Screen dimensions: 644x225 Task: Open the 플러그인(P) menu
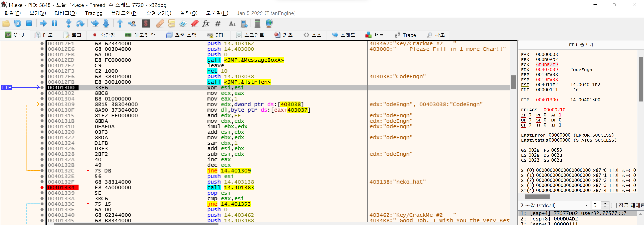tap(124, 13)
